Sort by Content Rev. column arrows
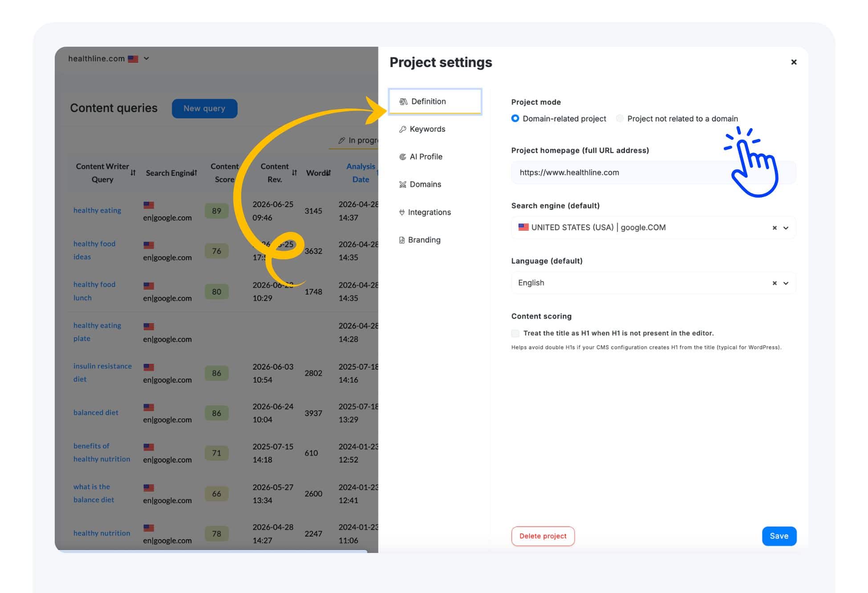 click(294, 173)
